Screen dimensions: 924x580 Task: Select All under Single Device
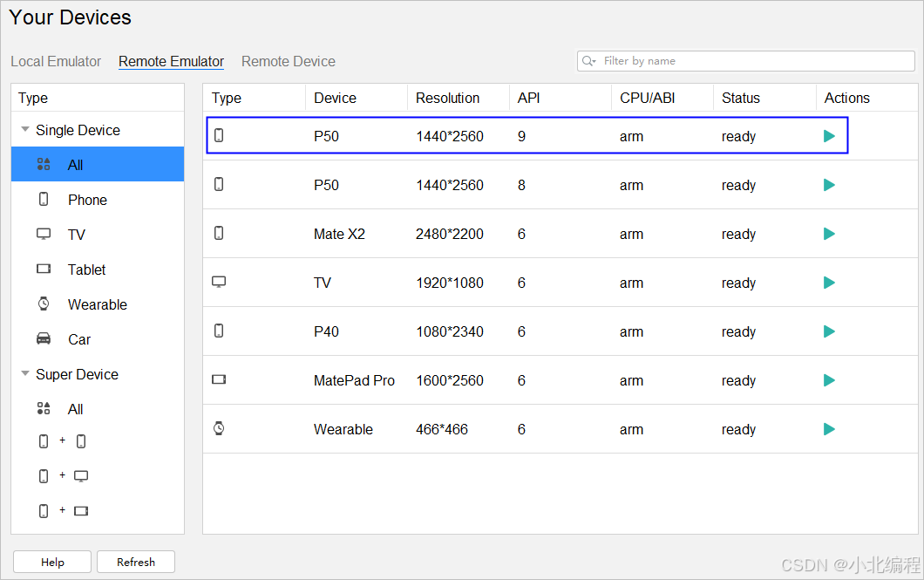(98, 165)
